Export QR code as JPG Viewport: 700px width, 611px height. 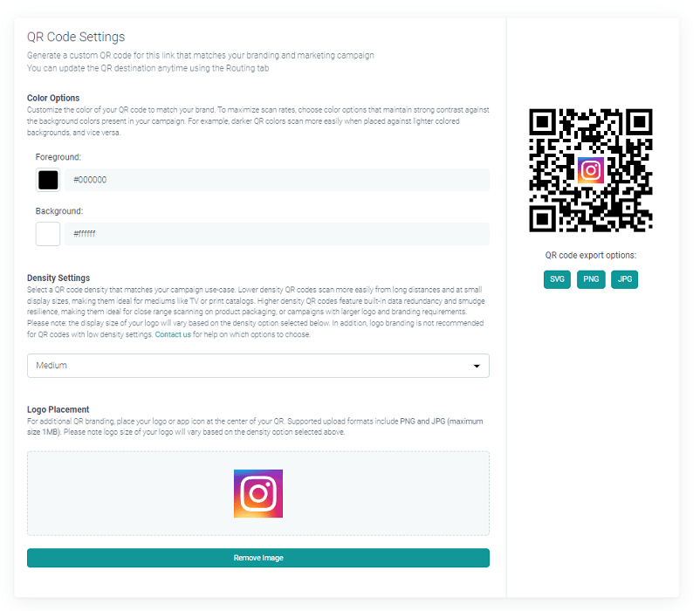[624, 279]
